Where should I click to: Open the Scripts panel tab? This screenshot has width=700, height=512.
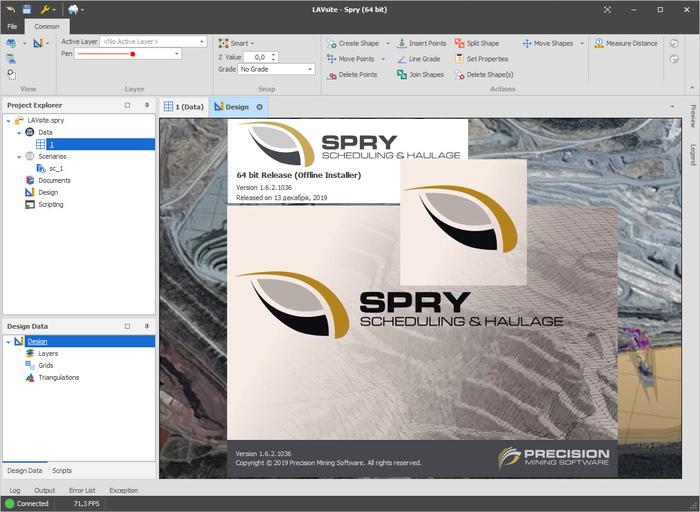point(62,470)
